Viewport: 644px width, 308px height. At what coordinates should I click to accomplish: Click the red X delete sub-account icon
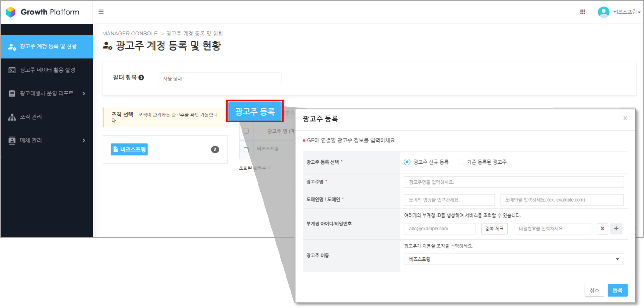click(x=602, y=229)
